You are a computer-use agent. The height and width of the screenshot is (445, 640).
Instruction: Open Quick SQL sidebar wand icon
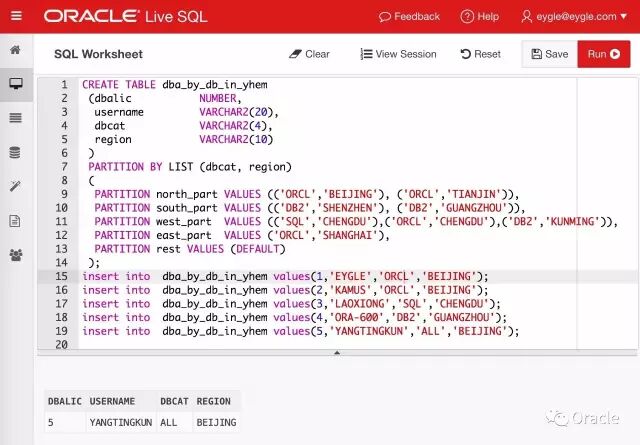pyautogui.click(x=15, y=186)
